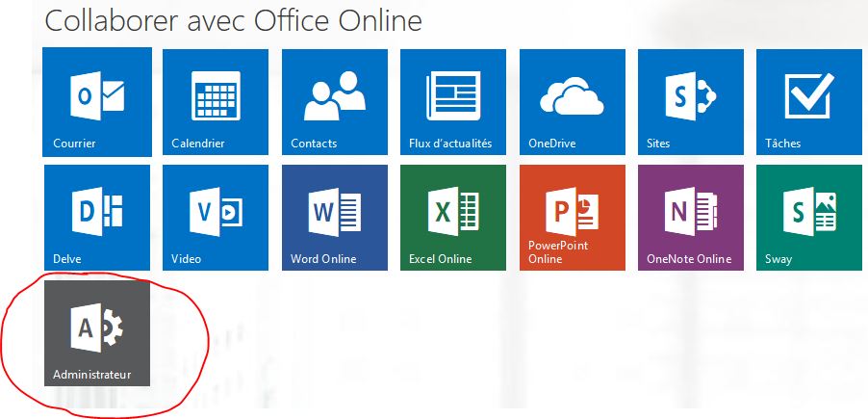Open the Administrateur admin tile

pyautogui.click(x=97, y=332)
